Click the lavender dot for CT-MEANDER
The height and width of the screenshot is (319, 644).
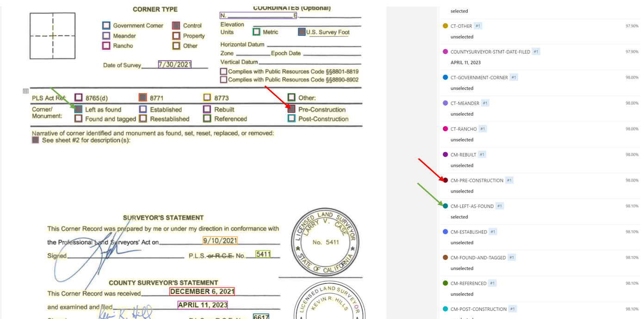point(445,103)
